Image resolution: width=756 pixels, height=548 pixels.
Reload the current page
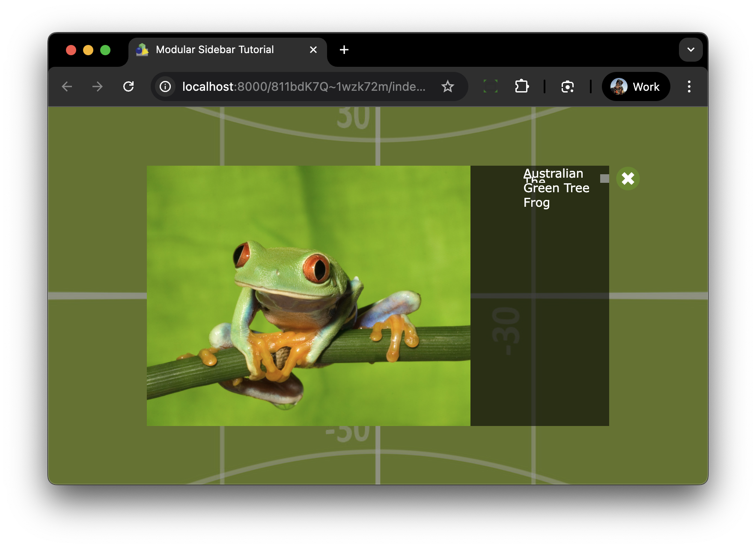pyautogui.click(x=128, y=86)
